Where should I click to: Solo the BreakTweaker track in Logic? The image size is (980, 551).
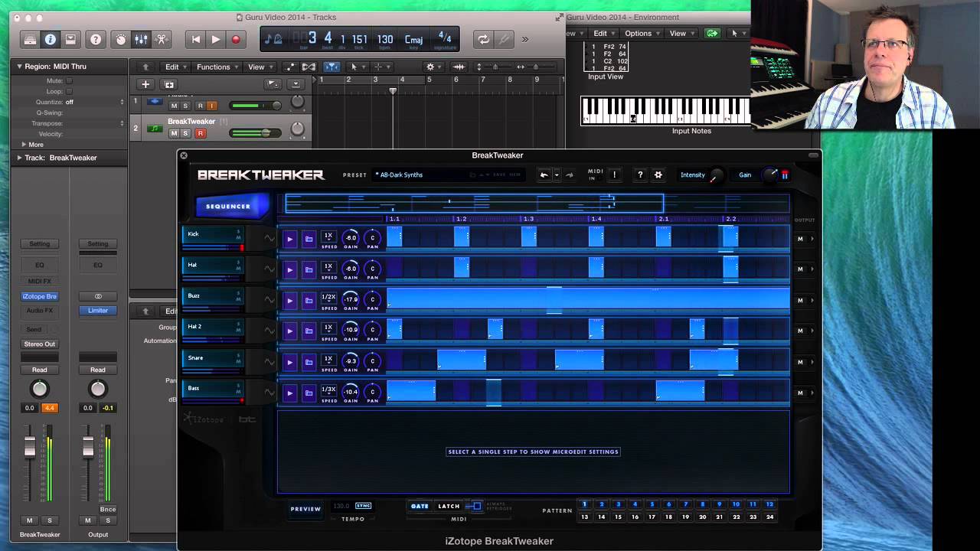click(185, 133)
